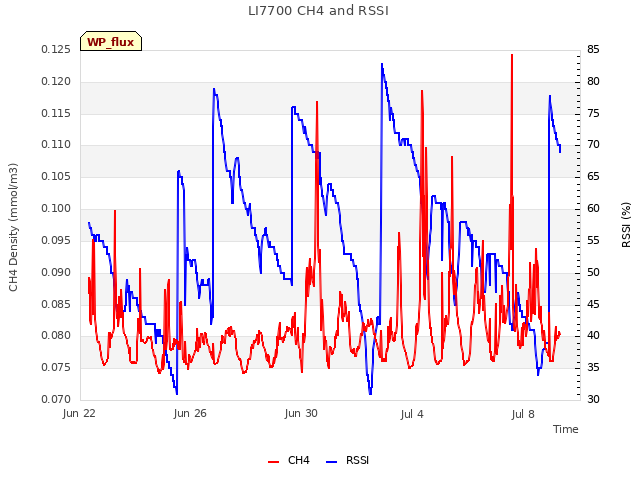Image resolution: width=640 pixels, height=480 pixels.
Task: Click the 0.100 left axis value
Action: tap(56, 208)
